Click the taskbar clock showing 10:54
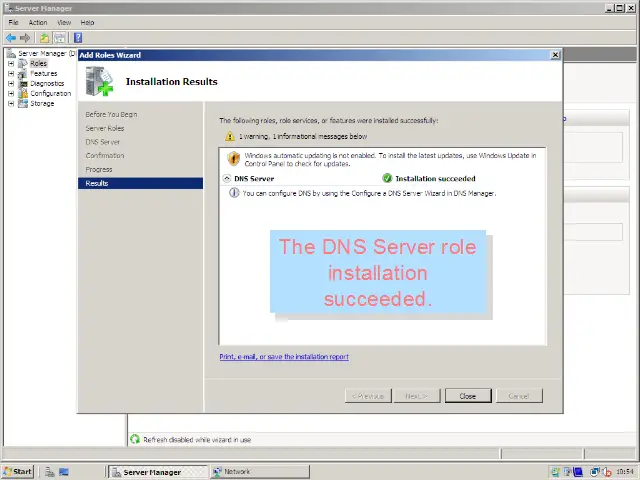This screenshot has height=480, width=640. (x=625, y=472)
